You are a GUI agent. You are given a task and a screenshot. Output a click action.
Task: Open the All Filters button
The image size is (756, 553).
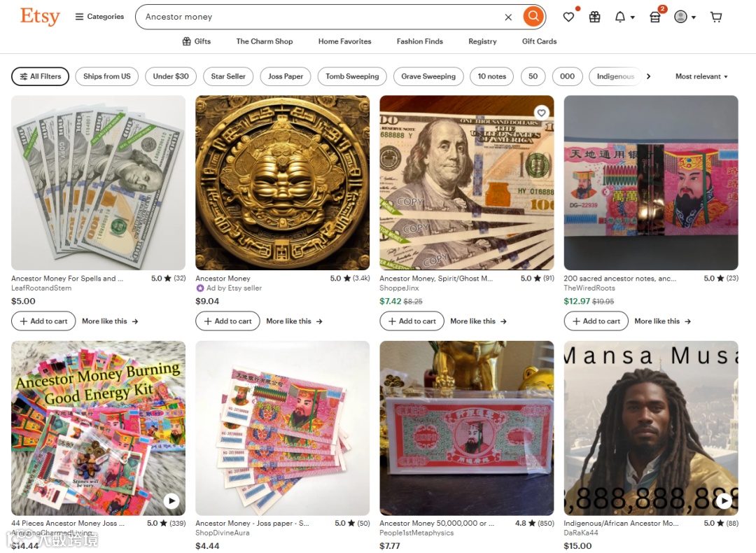[41, 76]
